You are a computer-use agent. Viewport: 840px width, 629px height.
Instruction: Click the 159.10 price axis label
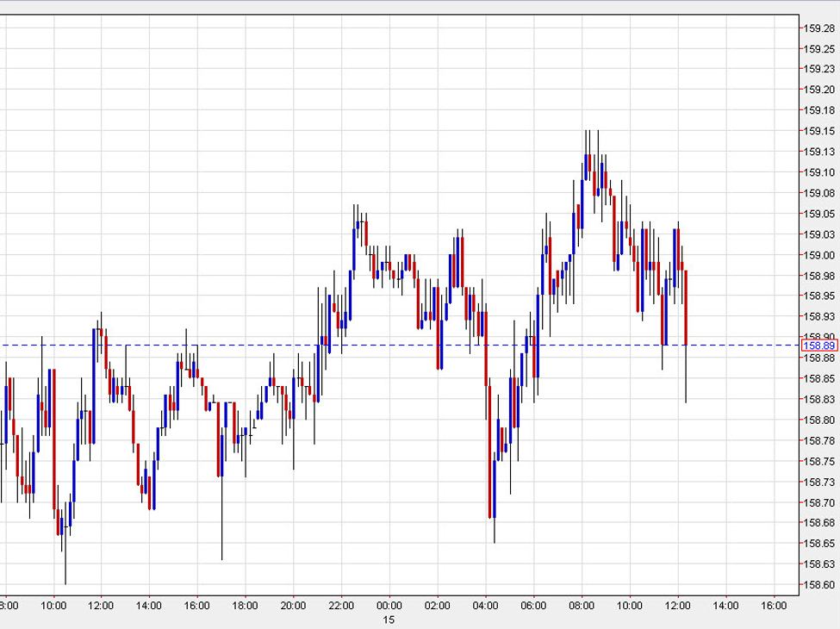(x=819, y=172)
